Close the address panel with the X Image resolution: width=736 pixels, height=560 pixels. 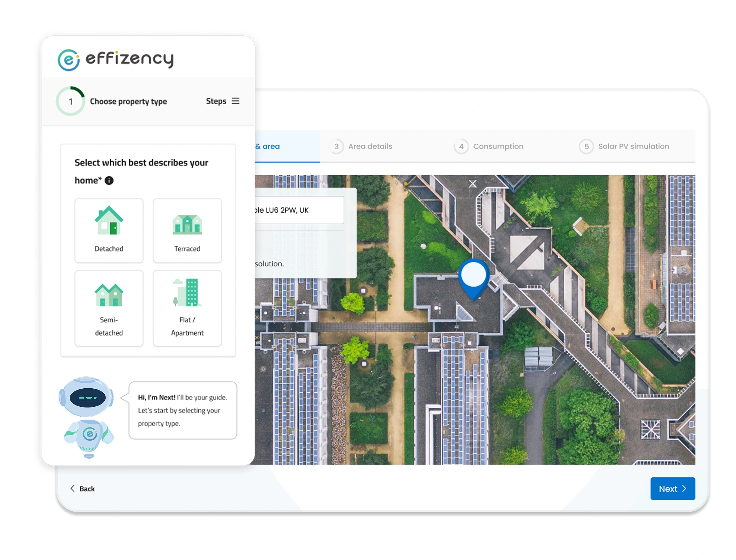pos(472,184)
